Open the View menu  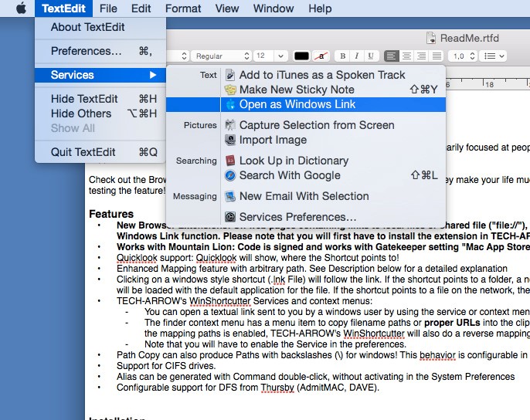[x=227, y=8]
